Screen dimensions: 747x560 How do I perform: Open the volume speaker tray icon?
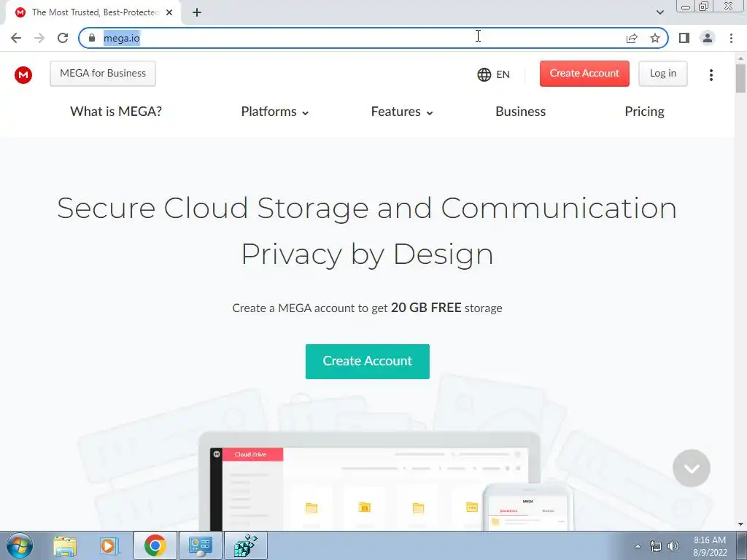tap(673, 546)
